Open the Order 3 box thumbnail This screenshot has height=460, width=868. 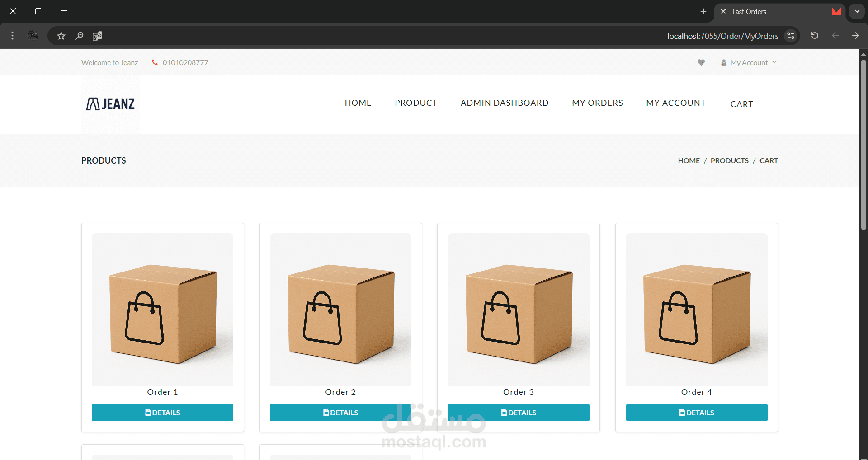[519, 310]
